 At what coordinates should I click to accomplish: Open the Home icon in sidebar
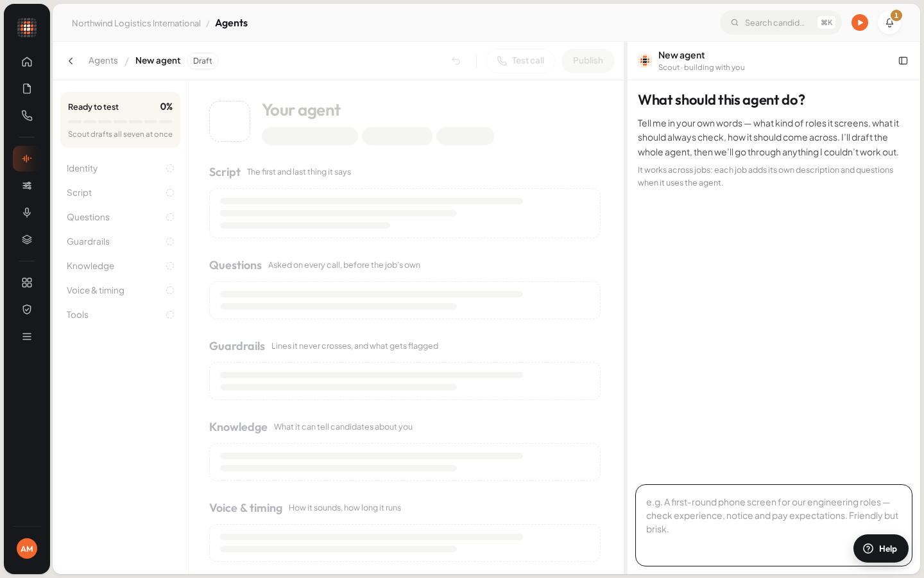[x=27, y=62]
